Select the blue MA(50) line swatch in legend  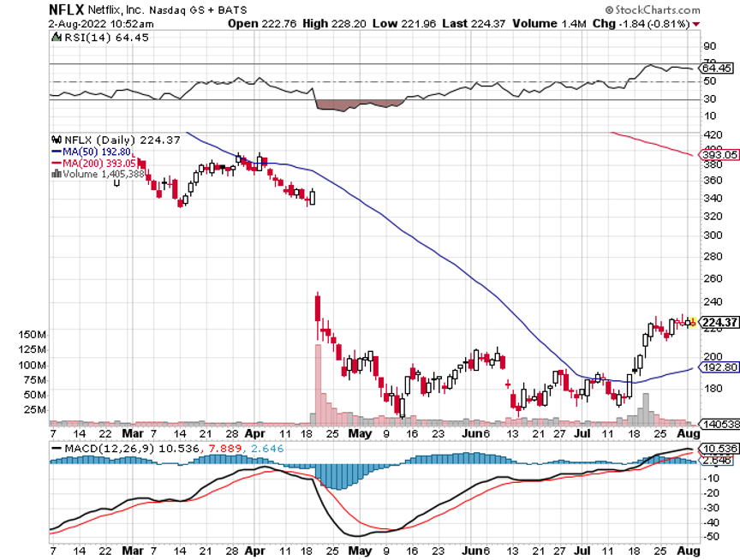click(57, 152)
